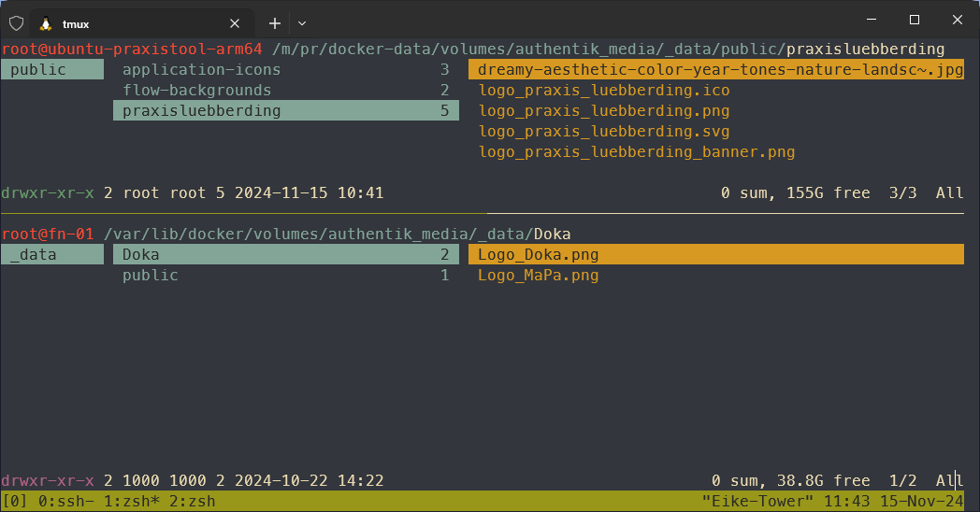Screen dimensions: 980x512
Task: Select the praxisluebberding directory entry
Action: click(x=201, y=111)
